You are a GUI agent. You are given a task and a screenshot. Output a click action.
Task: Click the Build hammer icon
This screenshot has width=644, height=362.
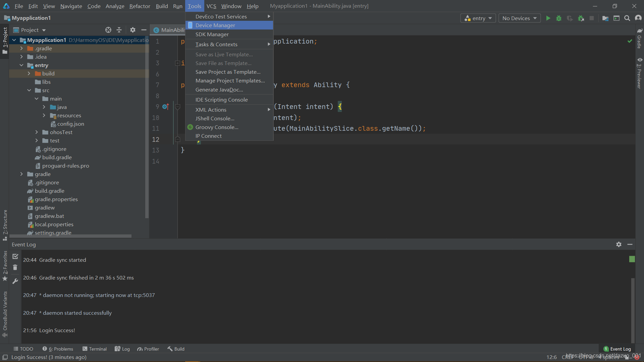pos(169,349)
